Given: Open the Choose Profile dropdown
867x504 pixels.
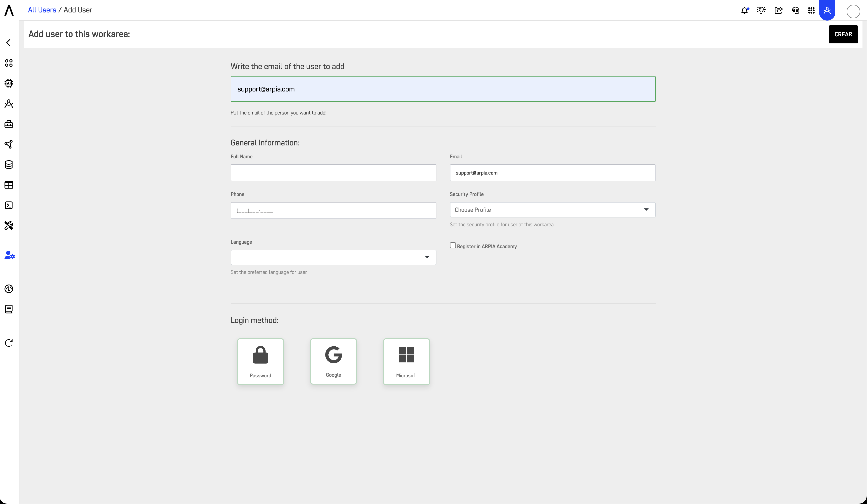Looking at the screenshot, I should (x=552, y=210).
